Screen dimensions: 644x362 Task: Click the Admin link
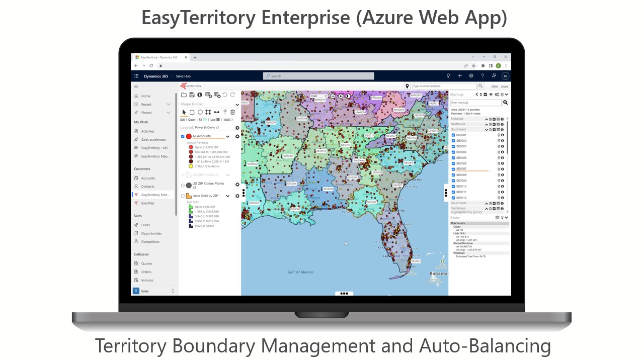click(495, 86)
